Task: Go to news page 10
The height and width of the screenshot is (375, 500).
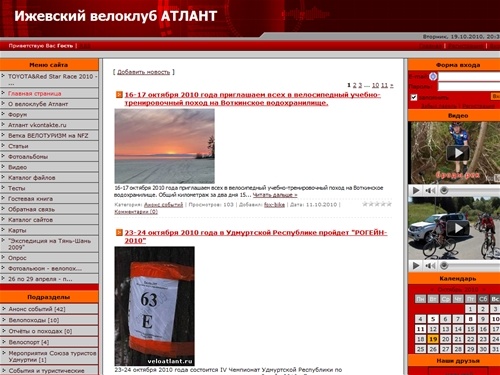Action: coord(375,85)
